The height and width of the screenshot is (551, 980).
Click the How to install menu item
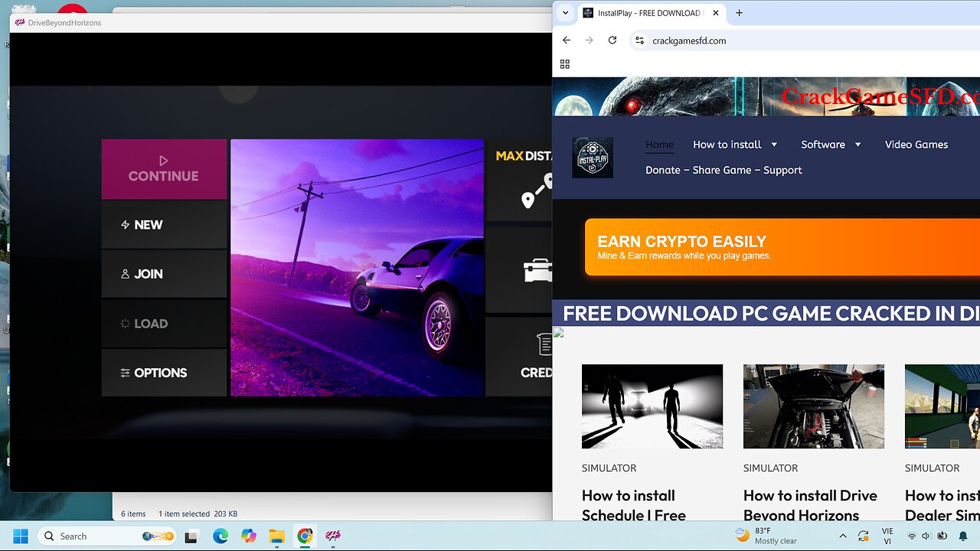click(x=727, y=145)
